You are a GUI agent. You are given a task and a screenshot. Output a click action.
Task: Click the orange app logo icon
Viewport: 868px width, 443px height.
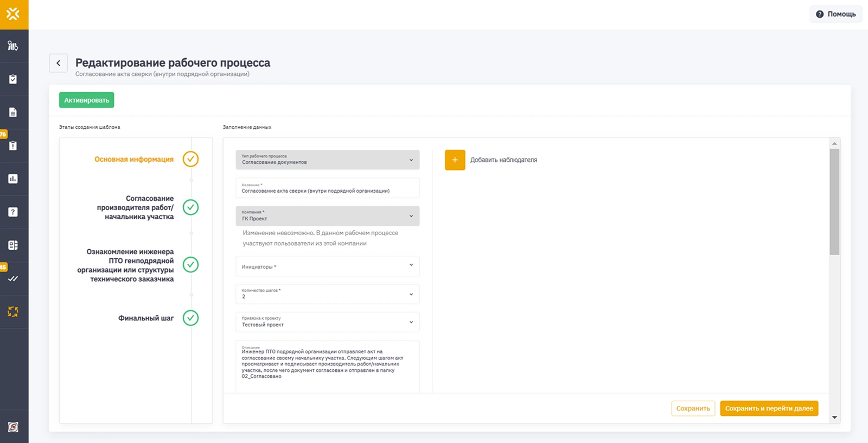pos(14,14)
